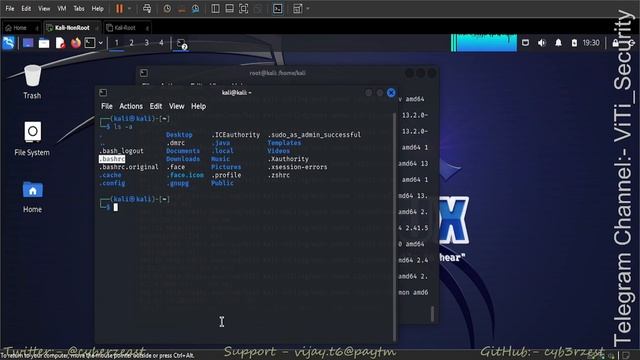Click the battery power manager icon

pos(574,43)
